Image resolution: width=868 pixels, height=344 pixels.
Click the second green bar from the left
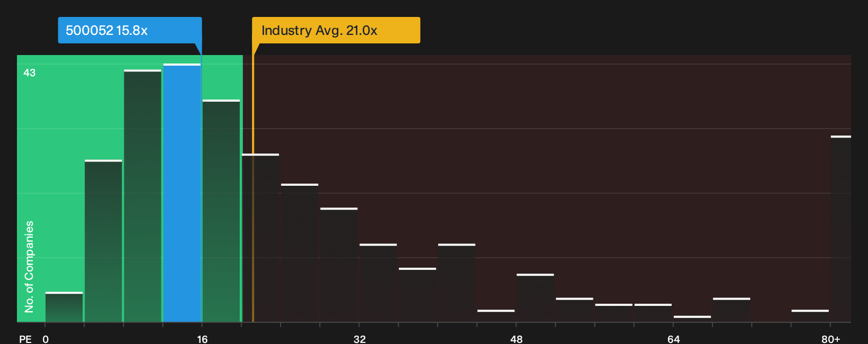pyautogui.click(x=103, y=241)
